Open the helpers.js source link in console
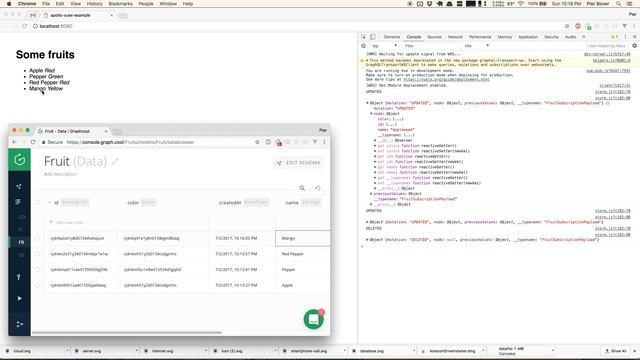This screenshot has height=360, width=640. (611, 60)
